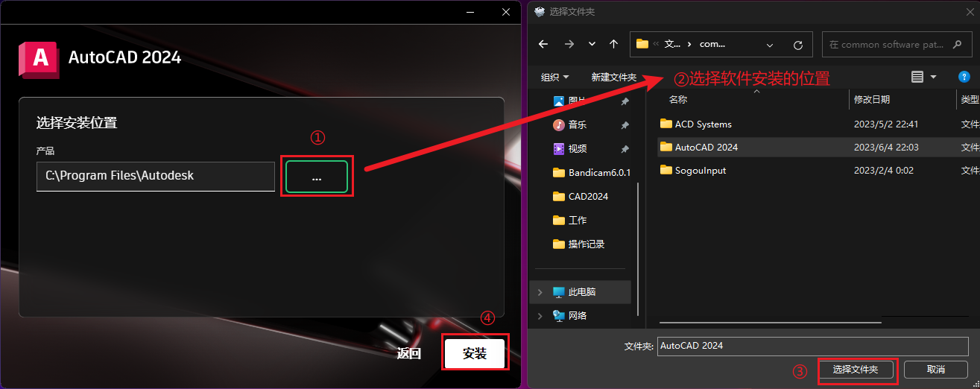
Task: Click the folder icon in the address bar
Action: (x=642, y=44)
